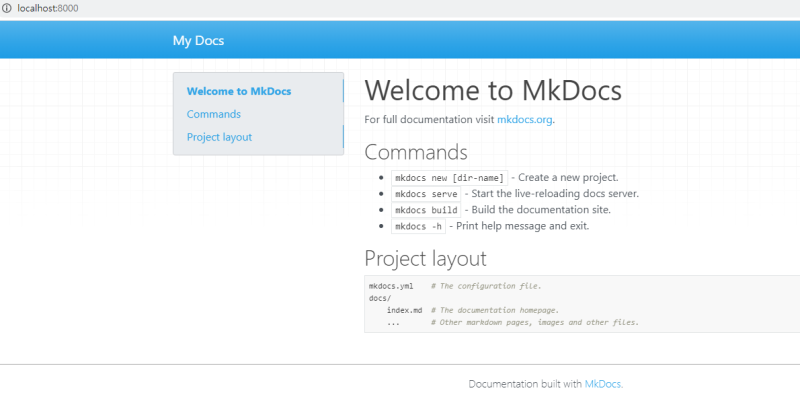Viewport: 800px width, 411px height.
Task: Click the site info icon in address bar
Action: [x=7, y=8]
